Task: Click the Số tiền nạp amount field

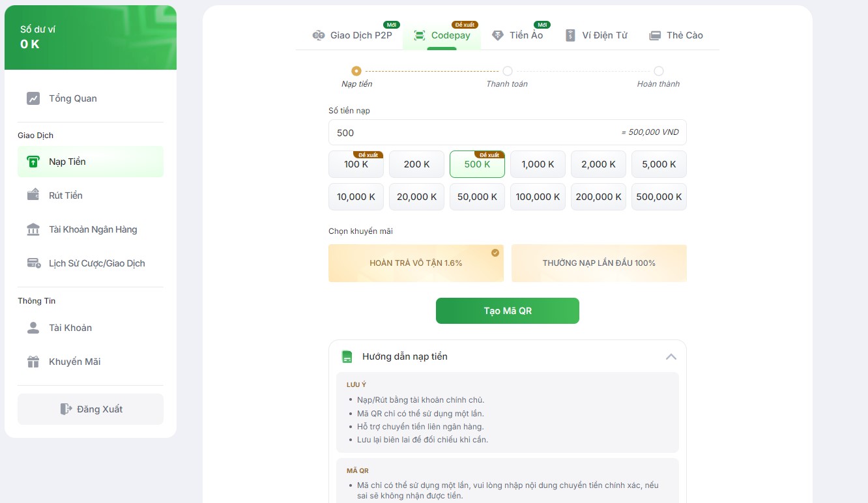Action: [456, 132]
